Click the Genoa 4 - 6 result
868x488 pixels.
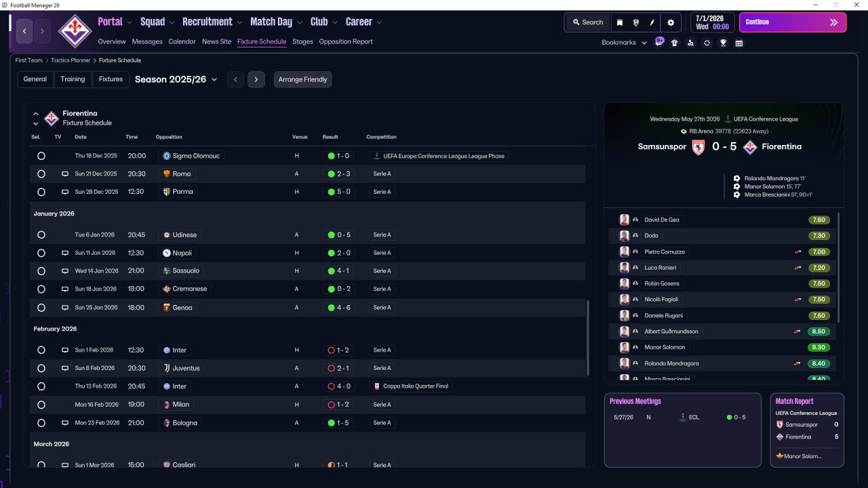339,308
